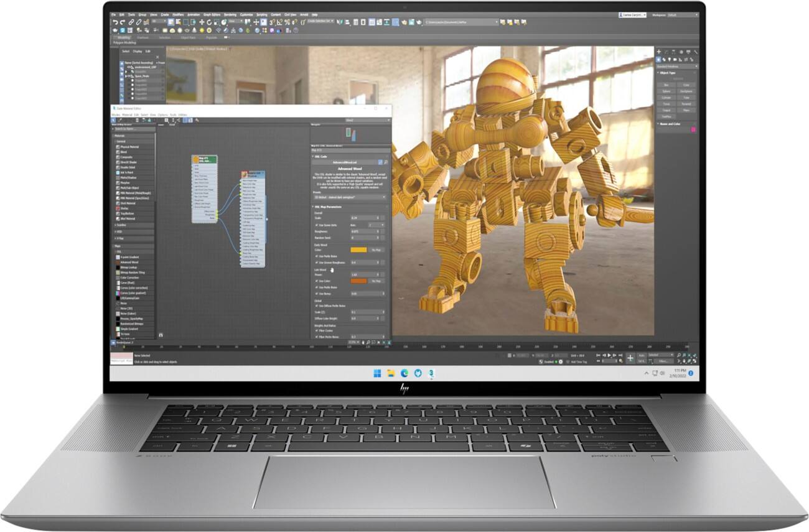Image resolution: width=809 pixels, height=532 pixels.
Task: Click the Sphere primitive button
Action: tap(666, 91)
